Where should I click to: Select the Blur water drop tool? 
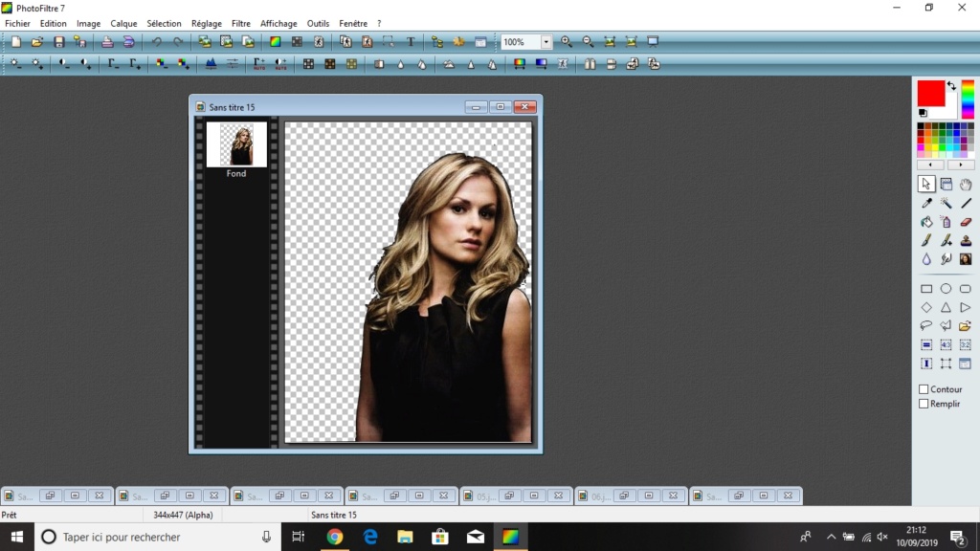(x=926, y=258)
